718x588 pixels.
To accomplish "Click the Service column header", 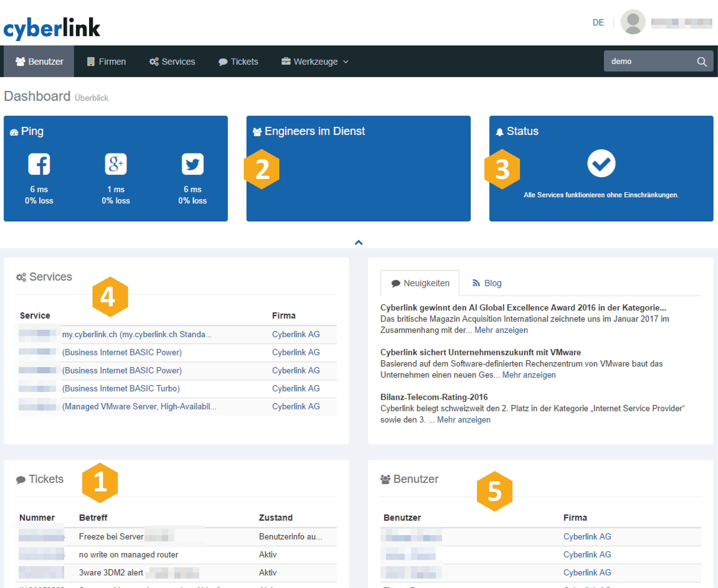I will coord(35,316).
